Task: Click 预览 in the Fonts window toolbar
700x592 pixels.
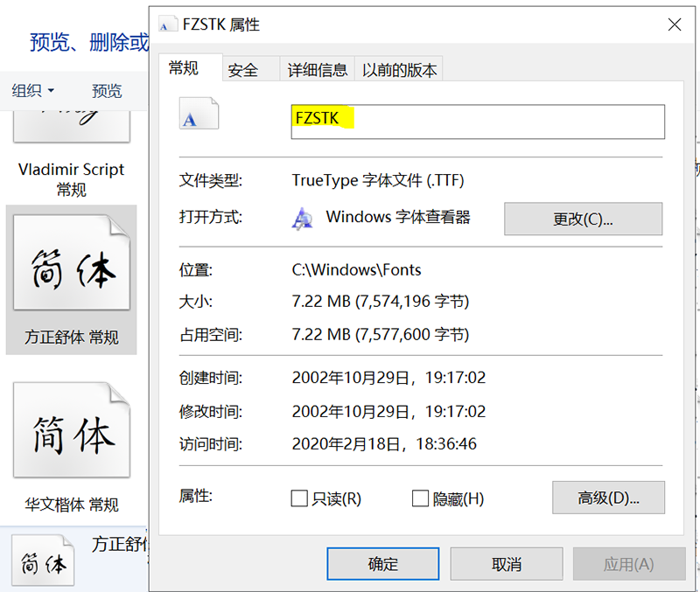Action: point(107,91)
